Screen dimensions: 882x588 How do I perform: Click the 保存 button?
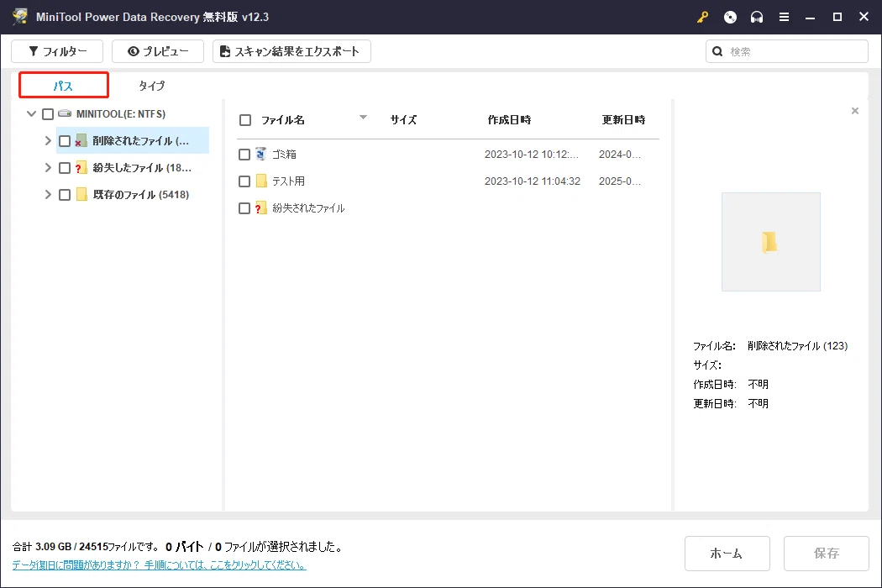(x=826, y=553)
